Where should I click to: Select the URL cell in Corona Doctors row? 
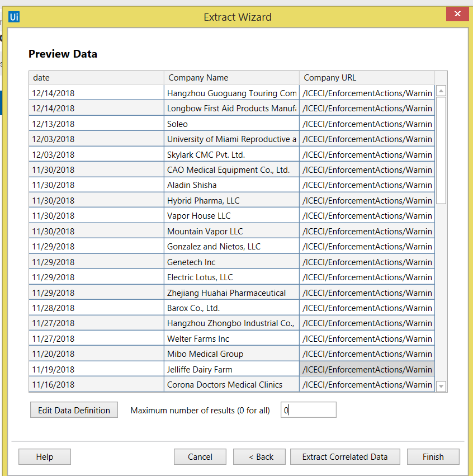click(x=367, y=384)
